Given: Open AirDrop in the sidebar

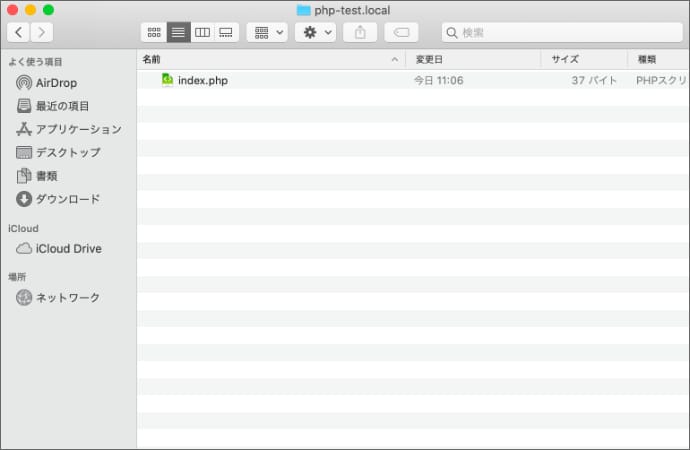Looking at the screenshot, I should click(x=56, y=83).
